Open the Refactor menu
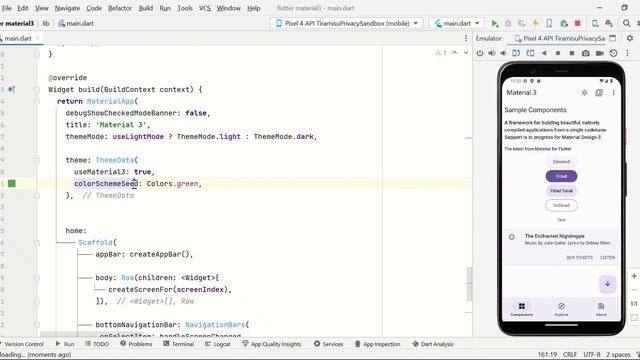 [x=120, y=8]
